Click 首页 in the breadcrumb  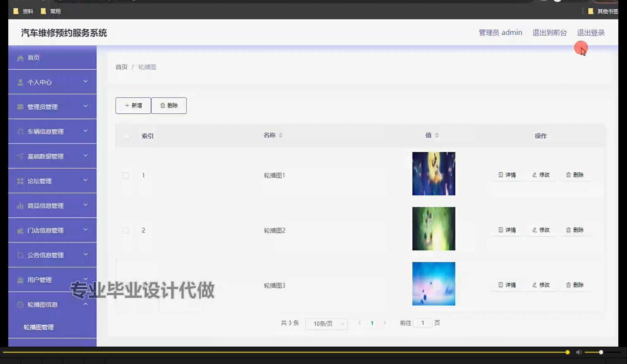click(122, 67)
